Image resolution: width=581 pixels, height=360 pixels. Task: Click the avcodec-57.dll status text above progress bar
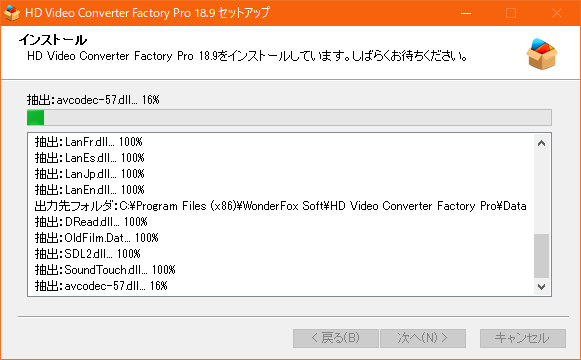pyautogui.click(x=93, y=100)
